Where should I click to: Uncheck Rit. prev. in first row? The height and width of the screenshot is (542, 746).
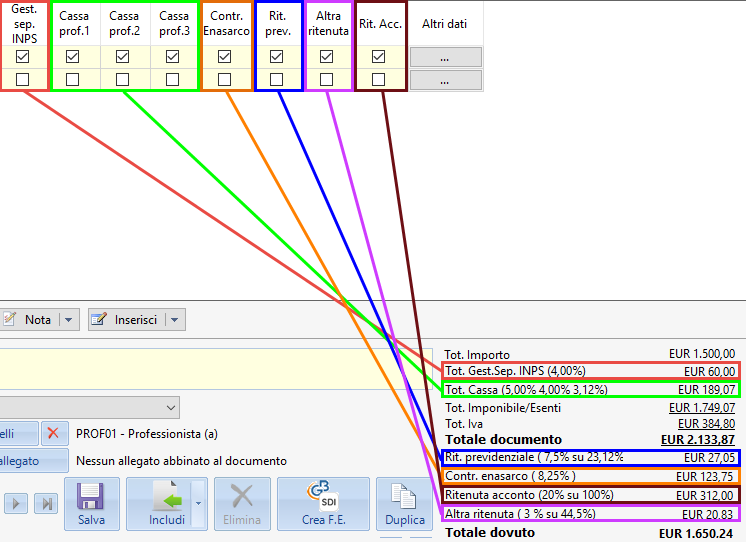(x=276, y=57)
